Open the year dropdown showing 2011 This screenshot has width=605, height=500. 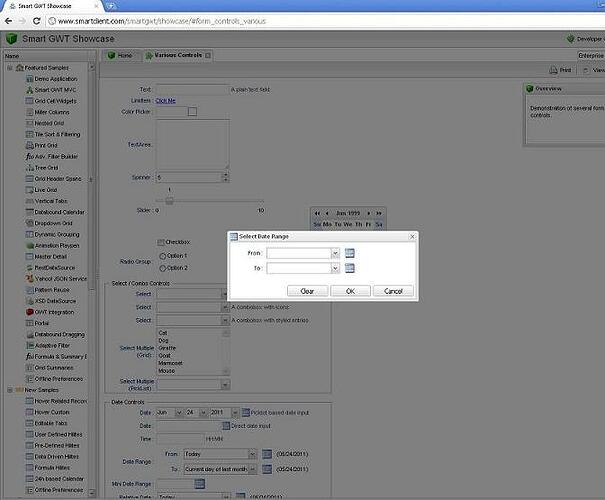pos(235,412)
